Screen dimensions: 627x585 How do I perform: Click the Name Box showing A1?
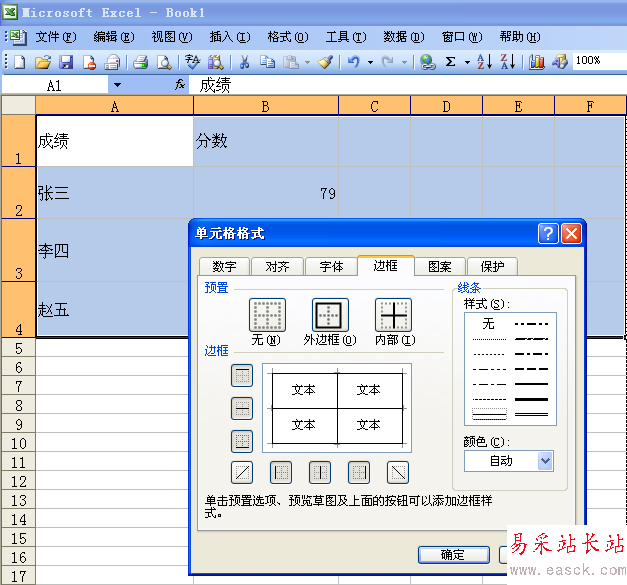tap(55, 85)
